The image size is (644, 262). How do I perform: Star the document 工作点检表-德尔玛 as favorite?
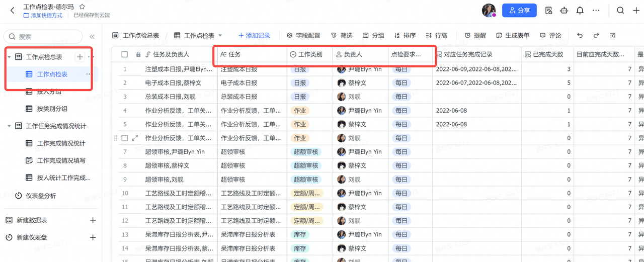click(82, 7)
